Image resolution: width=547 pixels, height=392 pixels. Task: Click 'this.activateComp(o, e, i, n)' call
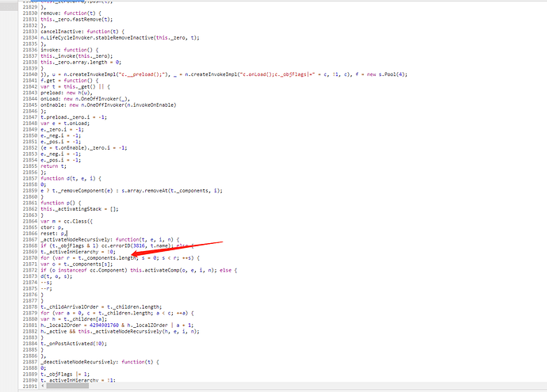pyautogui.click(x=174, y=270)
